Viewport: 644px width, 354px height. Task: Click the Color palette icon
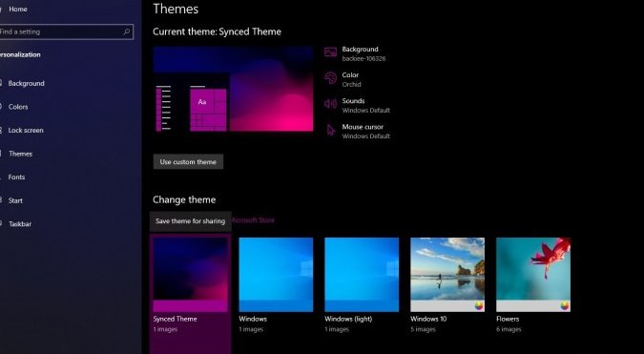pos(331,77)
